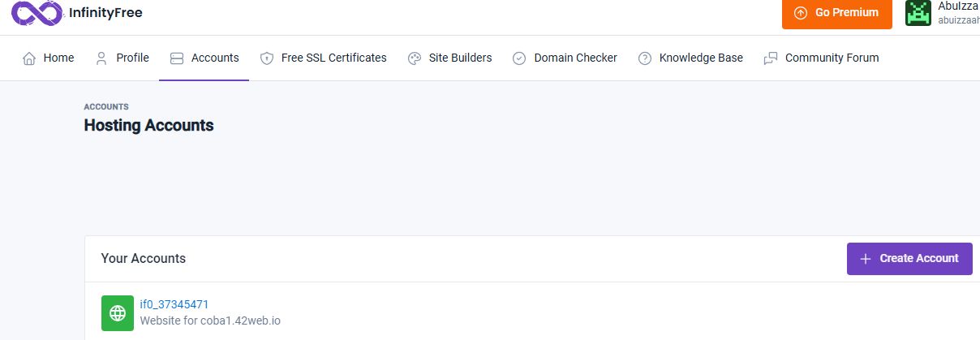Image resolution: width=980 pixels, height=340 pixels.
Task: Click the Profile person icon
Action: tap(101, 58)
